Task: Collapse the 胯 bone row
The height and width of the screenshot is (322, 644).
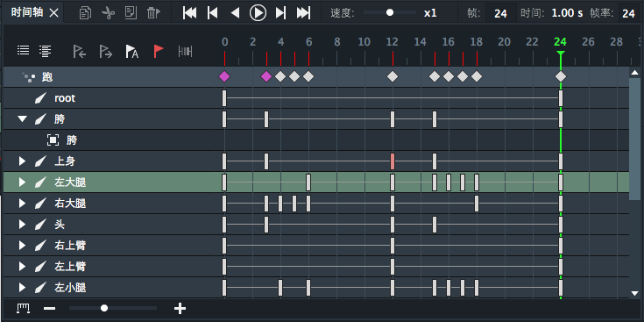Action: pyautogui.click(x=22, y=119)
